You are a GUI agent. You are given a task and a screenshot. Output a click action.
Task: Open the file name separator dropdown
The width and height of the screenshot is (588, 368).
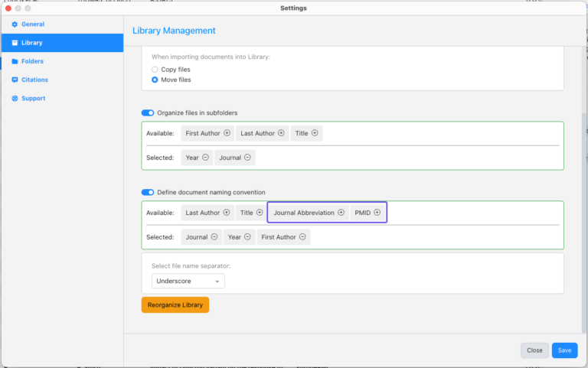coord(188,282)
